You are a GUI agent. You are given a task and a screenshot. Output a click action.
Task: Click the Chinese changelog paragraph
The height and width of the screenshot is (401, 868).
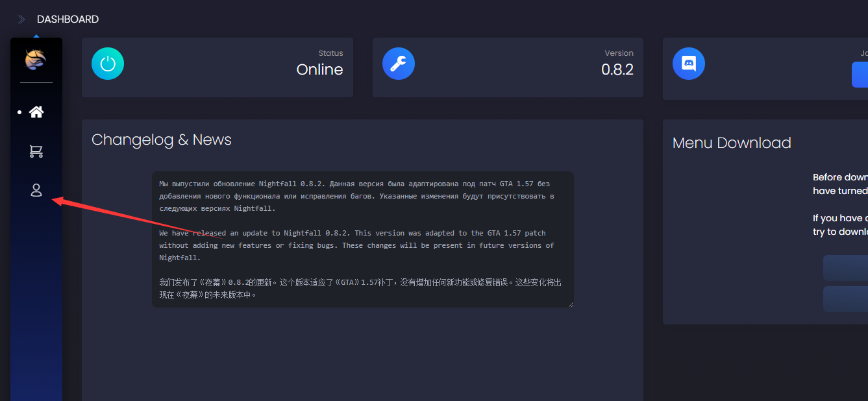[x=360, y=289]
